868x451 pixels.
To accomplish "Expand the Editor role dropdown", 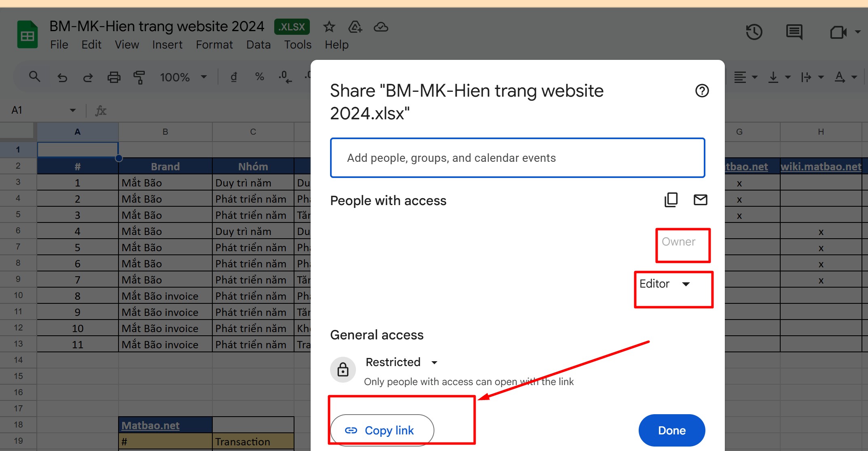I will point(665,284).
